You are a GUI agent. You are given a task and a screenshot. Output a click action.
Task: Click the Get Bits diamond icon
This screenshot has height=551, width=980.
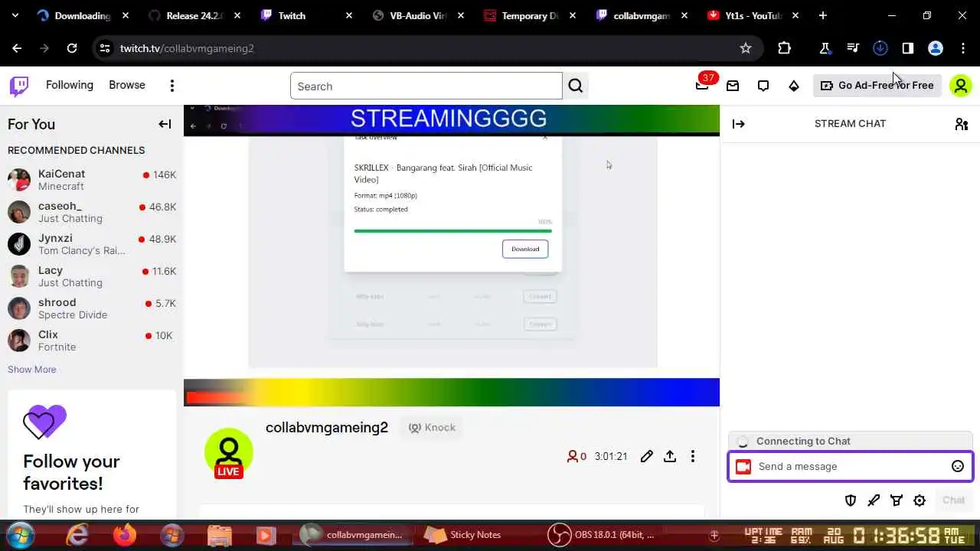(794, 86)
